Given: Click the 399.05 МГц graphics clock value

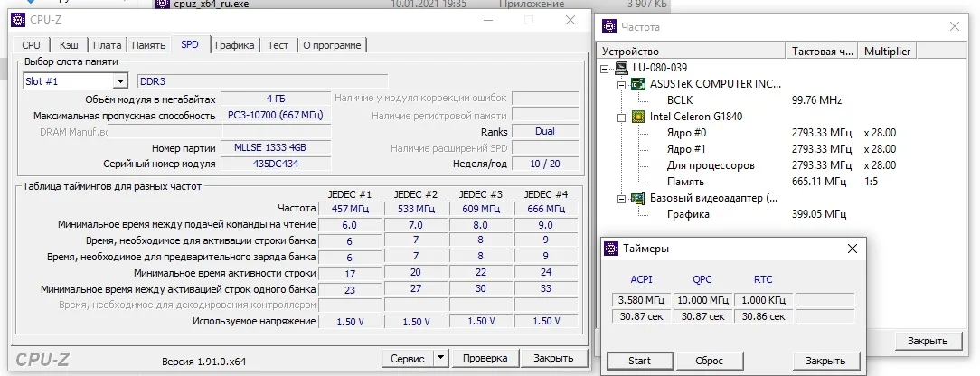Looking at the screenshot, I should (819, 214).
